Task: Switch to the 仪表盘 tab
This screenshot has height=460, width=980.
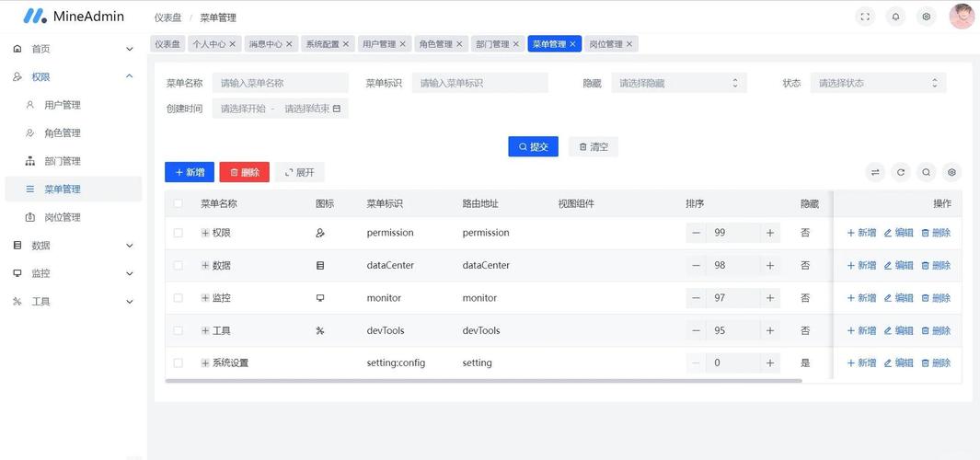Action: tap(167, 44)
